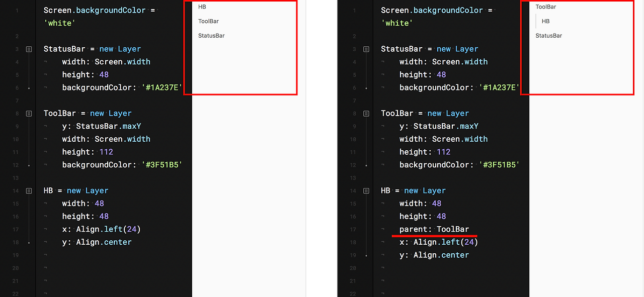The image size is (644, 297).
Task: Click 'HB = new Layer' in left editor
Action: (x=76, y=190)
